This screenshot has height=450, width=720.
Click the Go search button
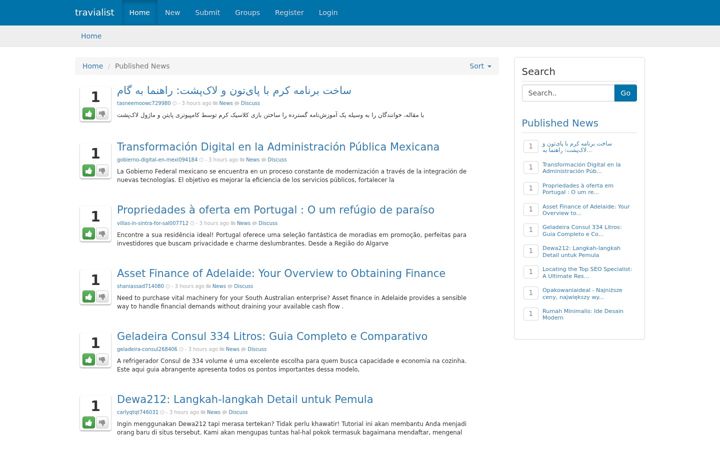(625, 93)
